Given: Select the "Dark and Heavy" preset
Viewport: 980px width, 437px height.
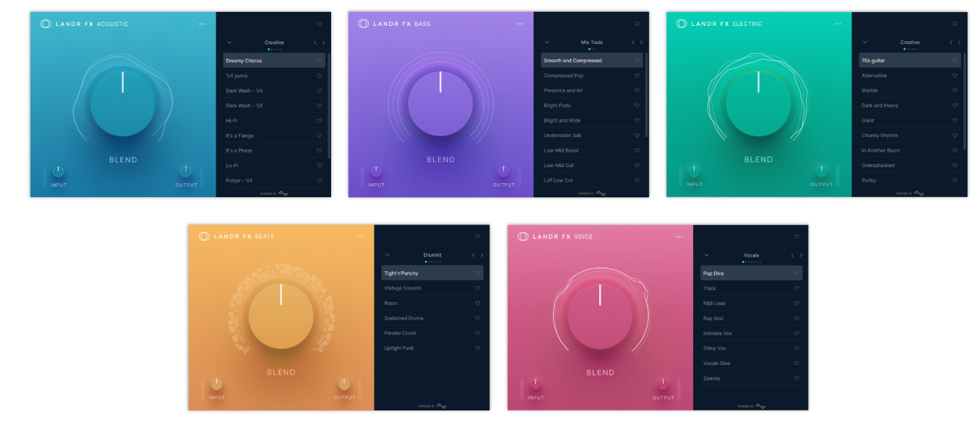Looking at the screenshot, I should pyautogui.click(x=910, y=106).
